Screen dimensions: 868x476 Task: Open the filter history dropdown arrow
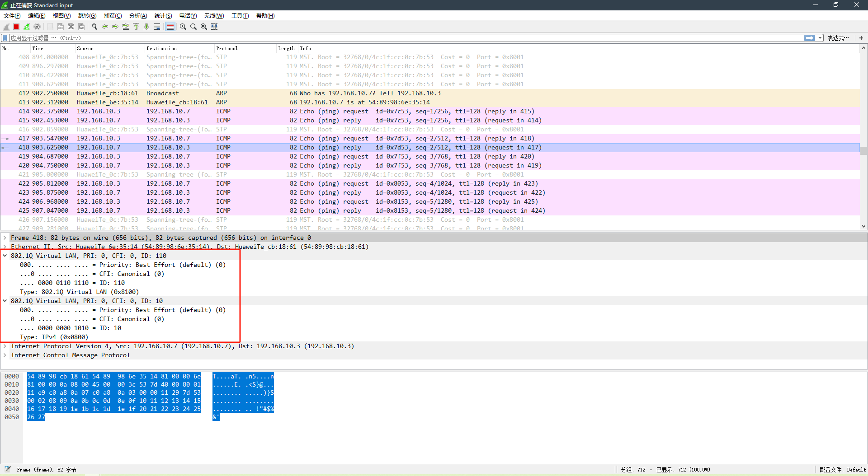[x=820, y=38]
